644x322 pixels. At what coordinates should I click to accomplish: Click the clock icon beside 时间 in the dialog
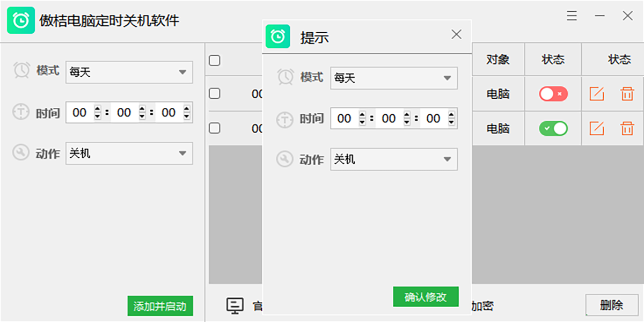pyautogui.click(x=285, y=119)
